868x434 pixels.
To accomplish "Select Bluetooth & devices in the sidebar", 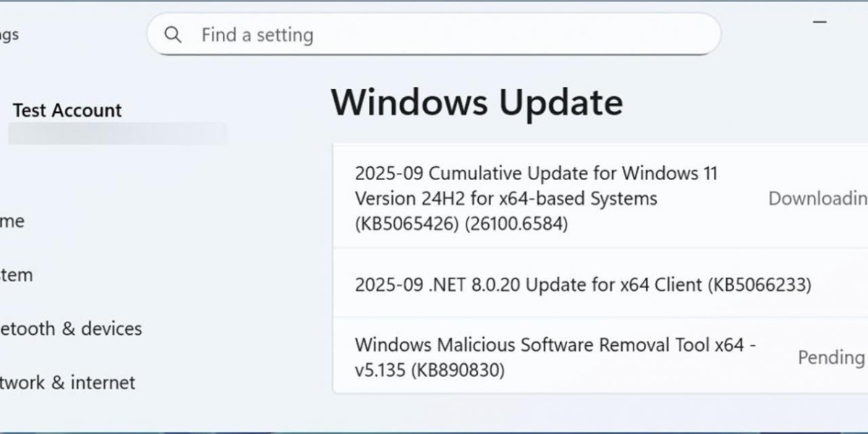I will click(x=71, y=328).
